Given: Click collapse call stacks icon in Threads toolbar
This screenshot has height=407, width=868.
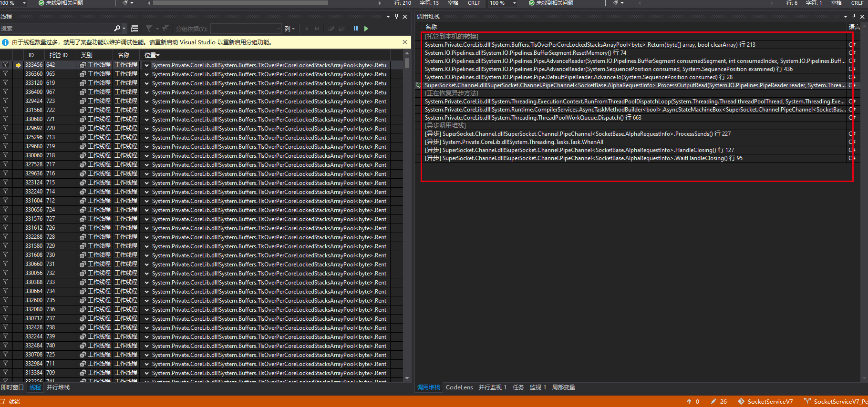Looking at the screenshot, I should point(341,29).
